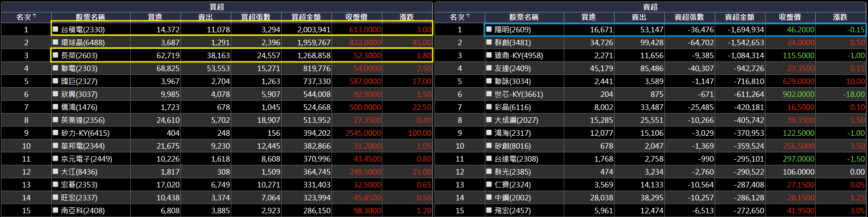The image size is (868, 217).
Task: Click the 100.00 change value
Action: tap(419, 133)
